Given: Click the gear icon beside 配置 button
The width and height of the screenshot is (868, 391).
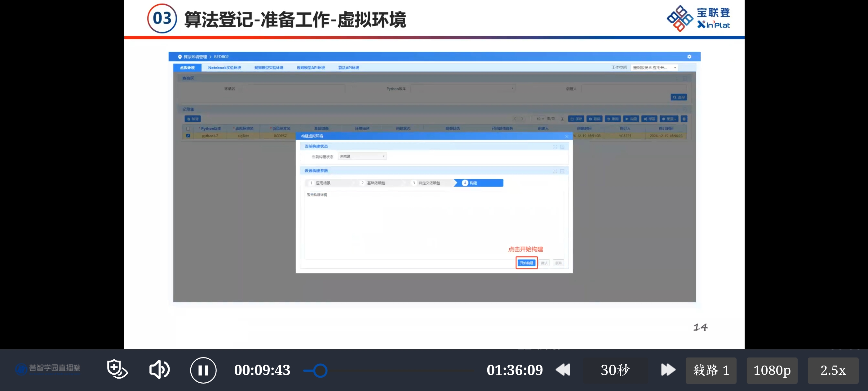Looking at the screenshot, I should pyautogui.click(x=684, y=119).
